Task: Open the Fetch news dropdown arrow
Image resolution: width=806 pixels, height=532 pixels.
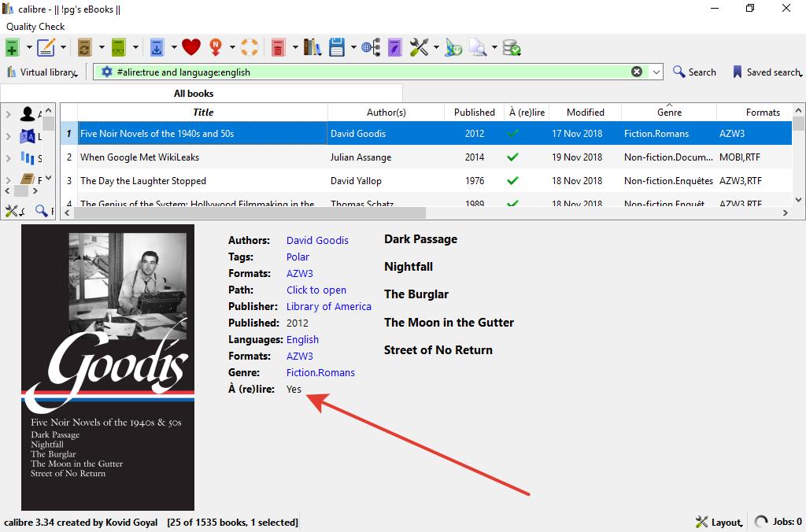Action: (x=232, y=48)
